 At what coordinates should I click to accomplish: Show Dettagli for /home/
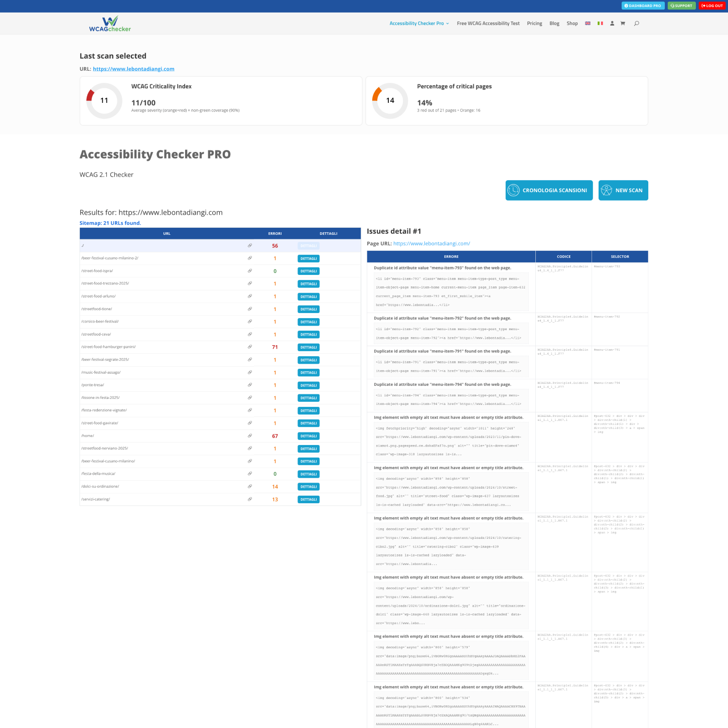pyautogui.click(x=309, y=436)
